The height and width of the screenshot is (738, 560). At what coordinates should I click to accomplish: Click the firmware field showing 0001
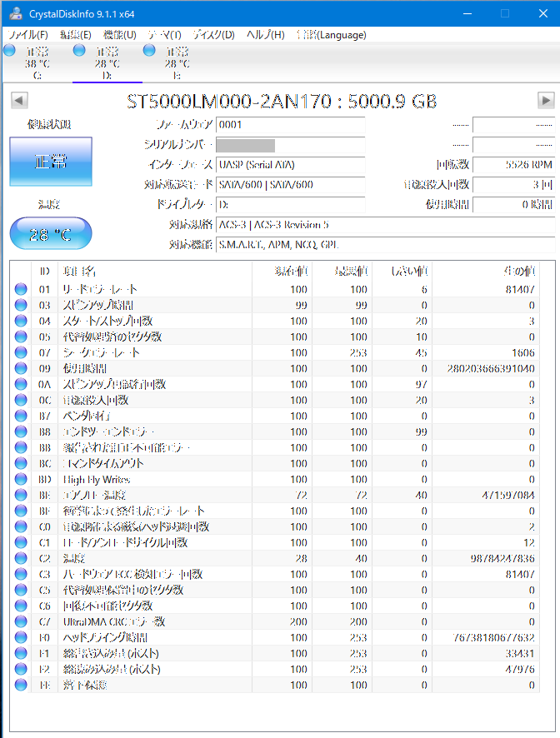(290, 125)
